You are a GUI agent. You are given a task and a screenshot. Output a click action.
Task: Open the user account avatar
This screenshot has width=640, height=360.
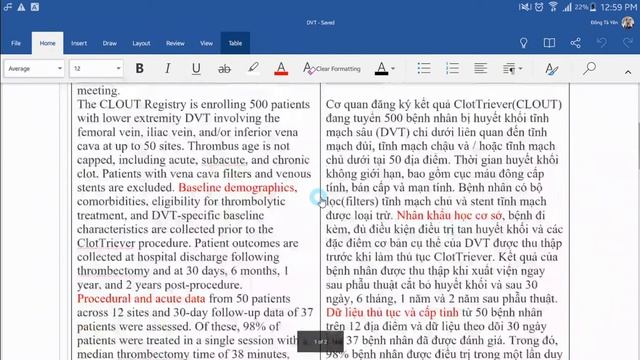(627, 22)
